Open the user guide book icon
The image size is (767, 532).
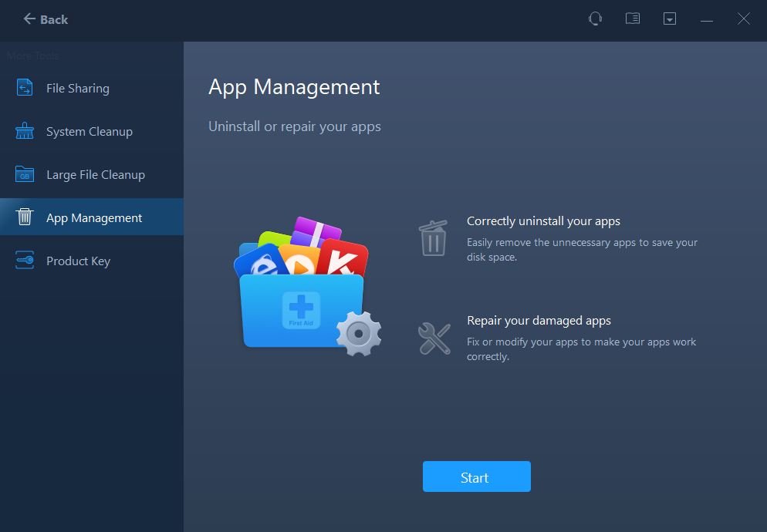pyautogui.click(x=633, y=19)
